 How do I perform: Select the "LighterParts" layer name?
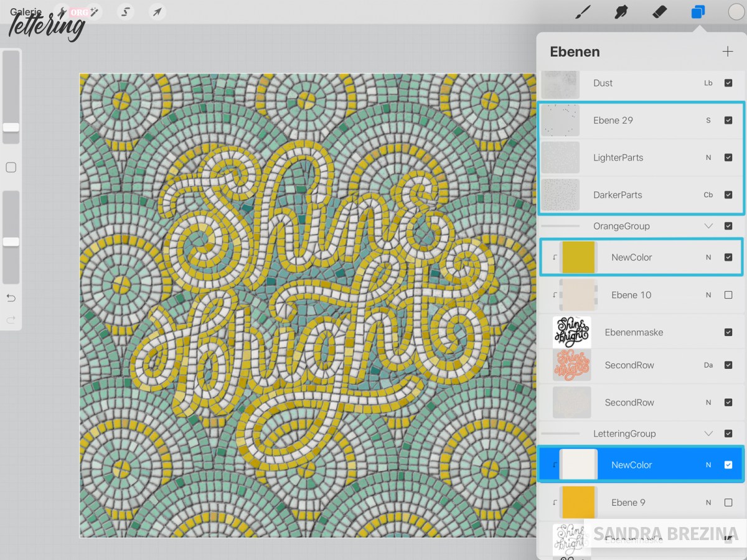pyautogui.click(x=618, y=157)
